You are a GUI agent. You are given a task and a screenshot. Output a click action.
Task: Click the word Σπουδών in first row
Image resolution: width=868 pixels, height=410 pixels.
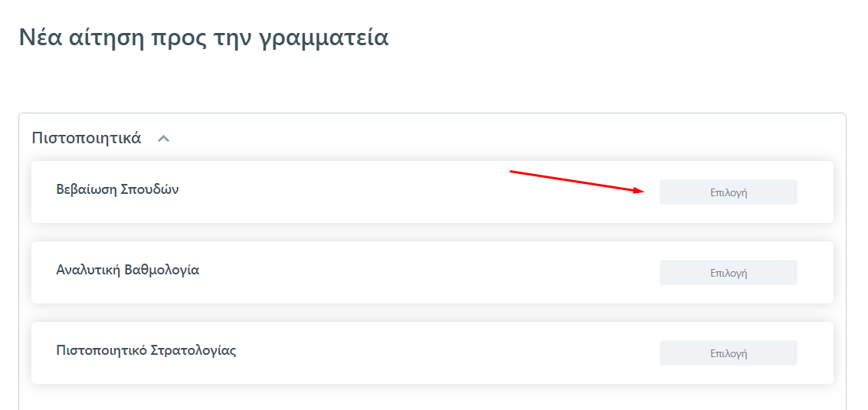[149, 189]
